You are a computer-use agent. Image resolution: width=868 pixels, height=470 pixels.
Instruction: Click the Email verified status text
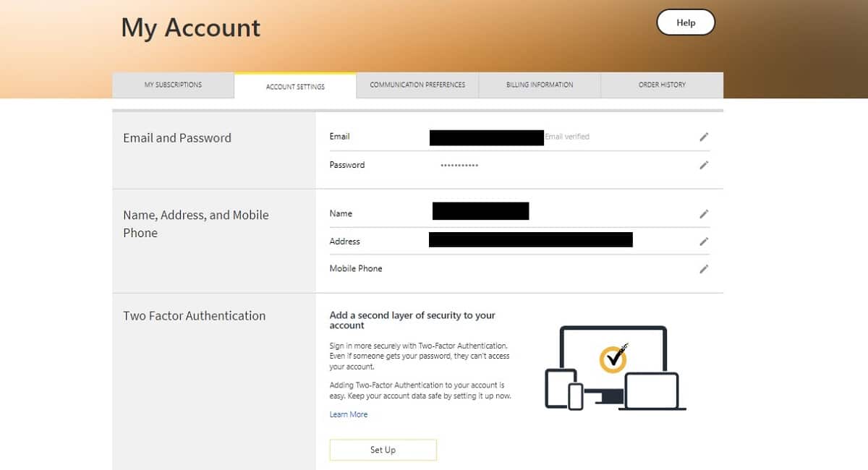point(567,137)
